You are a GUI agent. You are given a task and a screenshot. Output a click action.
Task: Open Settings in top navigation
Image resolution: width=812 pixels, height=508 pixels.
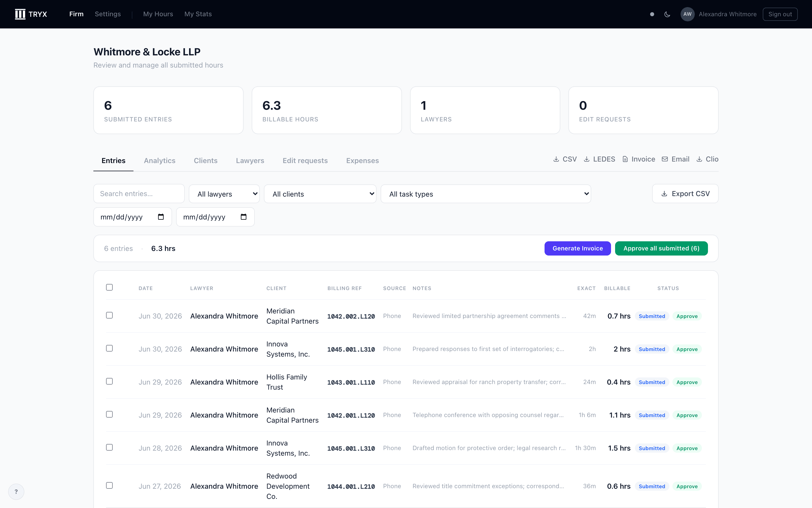[x=108, y=14]
